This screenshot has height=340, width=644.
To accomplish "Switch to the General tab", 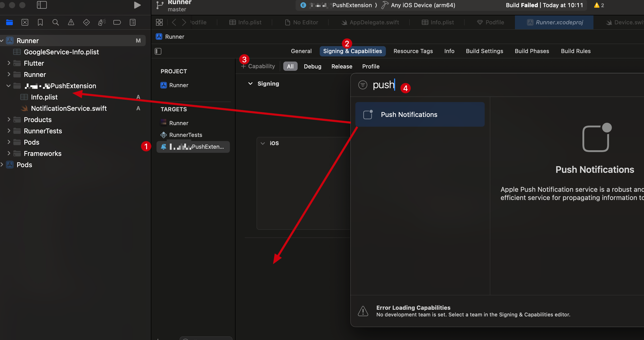I will click(x=301, y=51).
